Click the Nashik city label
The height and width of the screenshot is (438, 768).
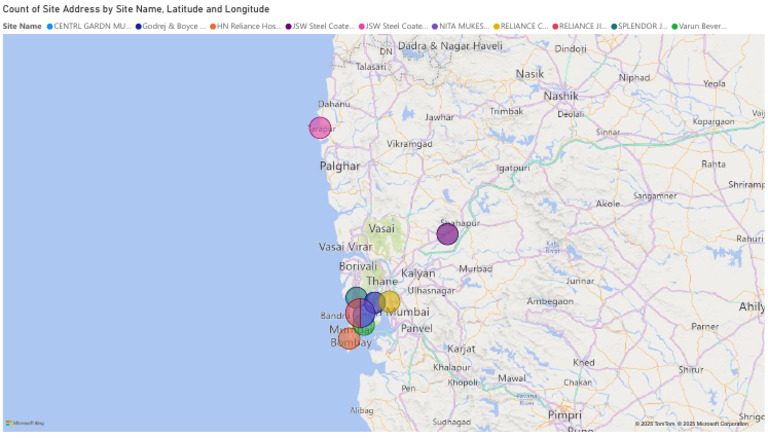point(561,96)
